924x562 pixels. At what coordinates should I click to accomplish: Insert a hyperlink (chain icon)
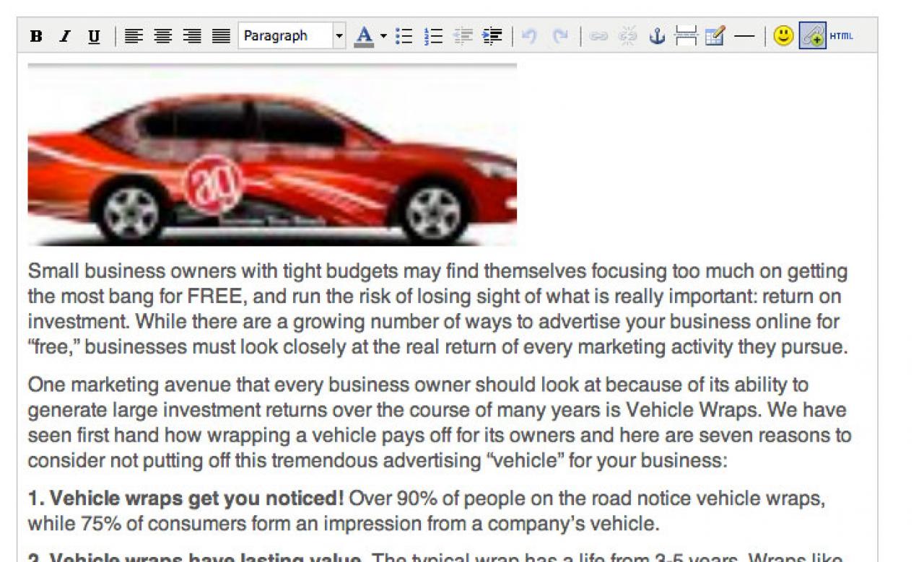(x=598, y=35)
